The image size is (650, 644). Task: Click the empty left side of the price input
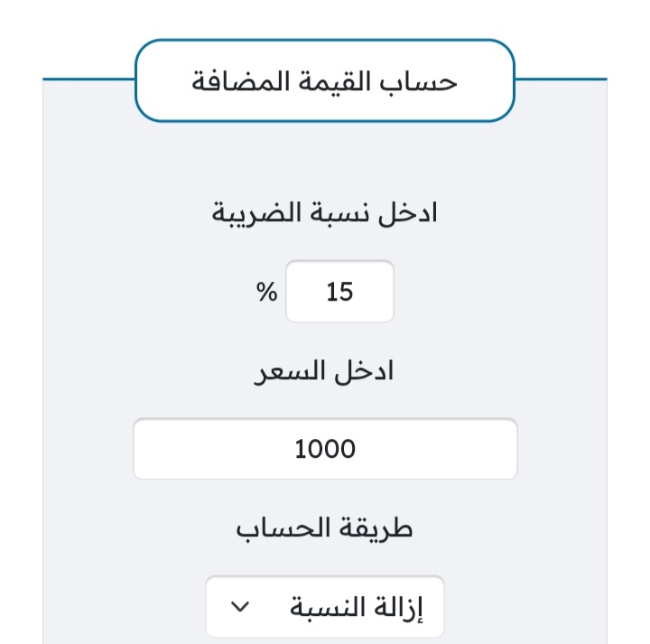(x=208, y=449)
